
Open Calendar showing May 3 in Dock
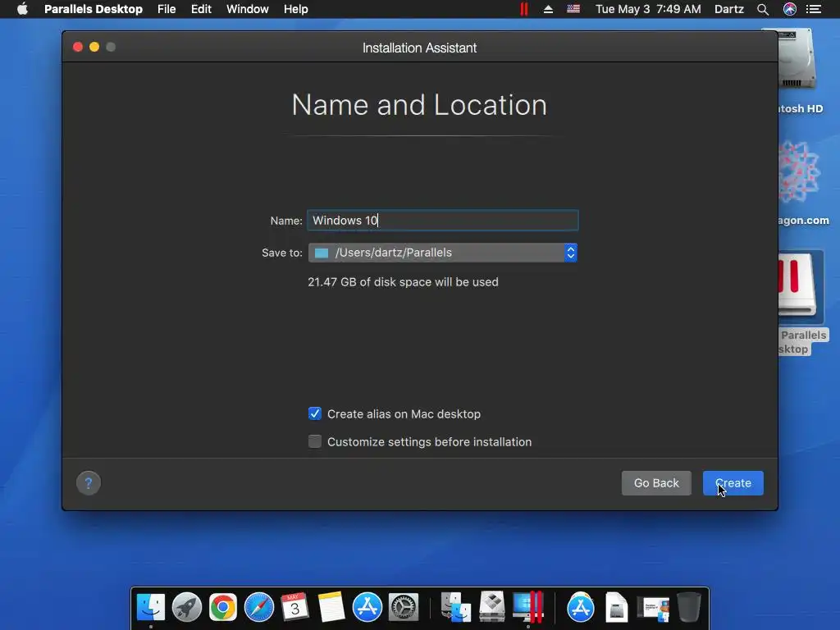coord(294,607)
